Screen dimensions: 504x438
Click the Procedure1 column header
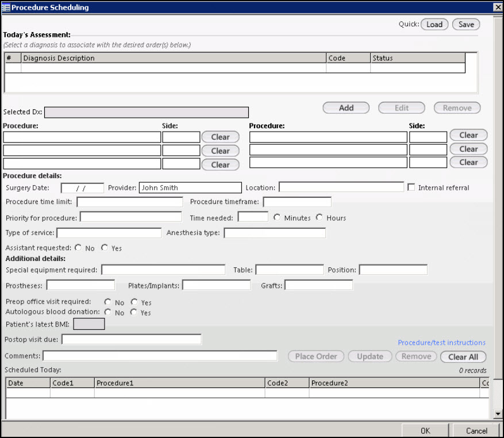[180, 383]
